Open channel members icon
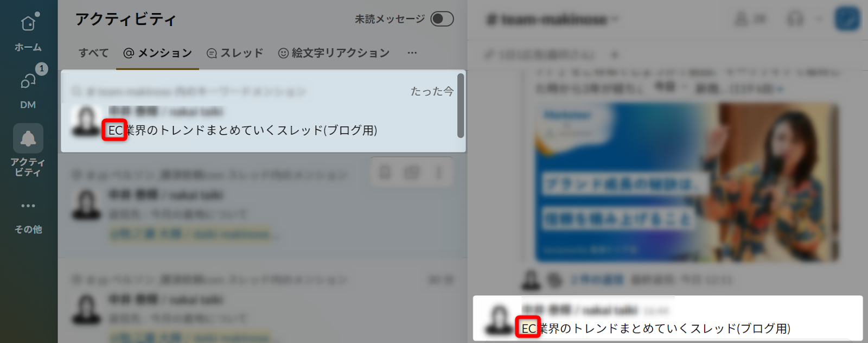 click(x=750, y=19)
